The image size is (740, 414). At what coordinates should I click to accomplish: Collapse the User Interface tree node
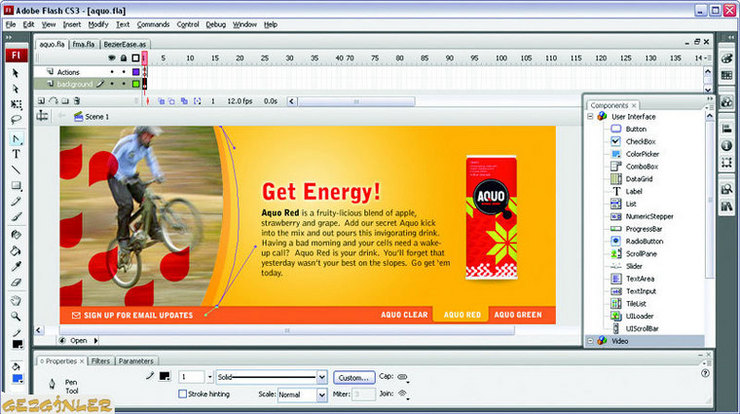tap(590, 116)
